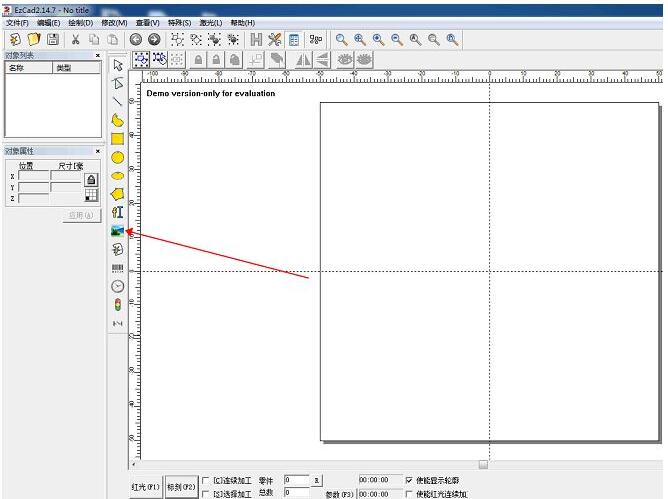Toggle the size lock padlock icon
The image size is (668, 499).
pos(91,179)
